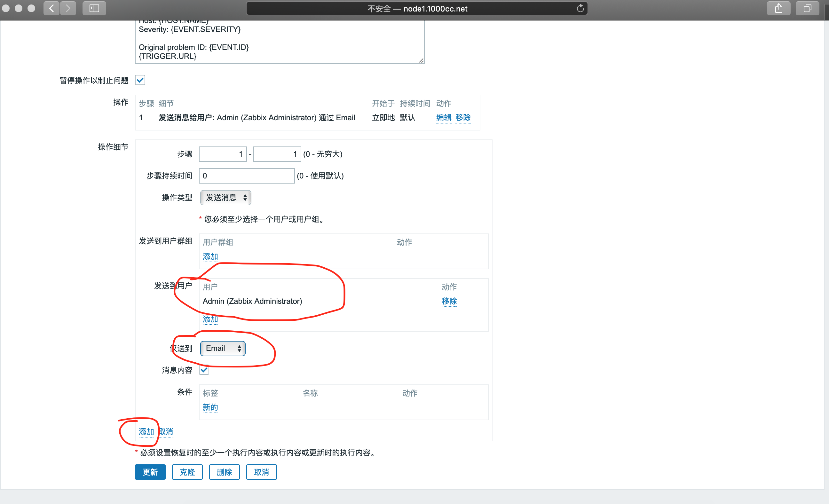Click the address bar showing node1.1000cc.net
This screenshot has width=829, height=504.
coord(416,8)
